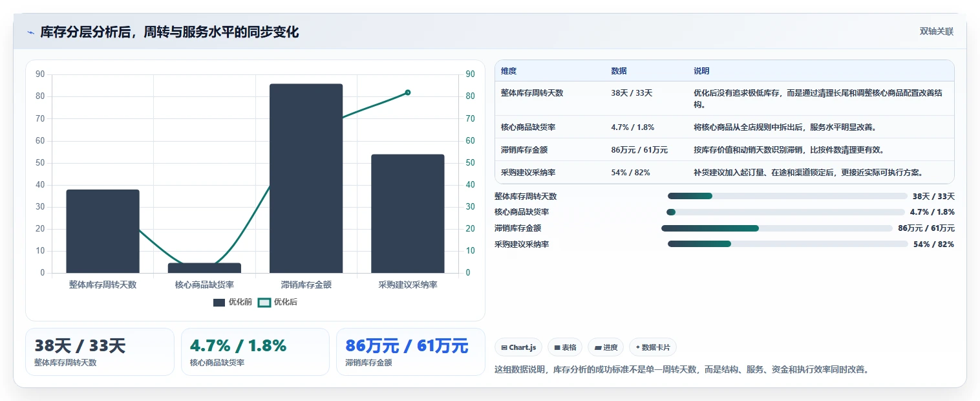Click the 核心商品缺货率 x-axis label under chart
The width and height of the screenshot is (980, 401).
click(x=204, y=285)
